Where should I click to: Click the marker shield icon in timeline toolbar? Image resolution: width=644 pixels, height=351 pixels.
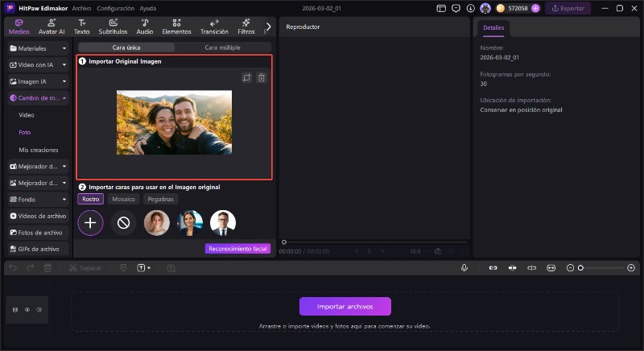pos(124,268)
